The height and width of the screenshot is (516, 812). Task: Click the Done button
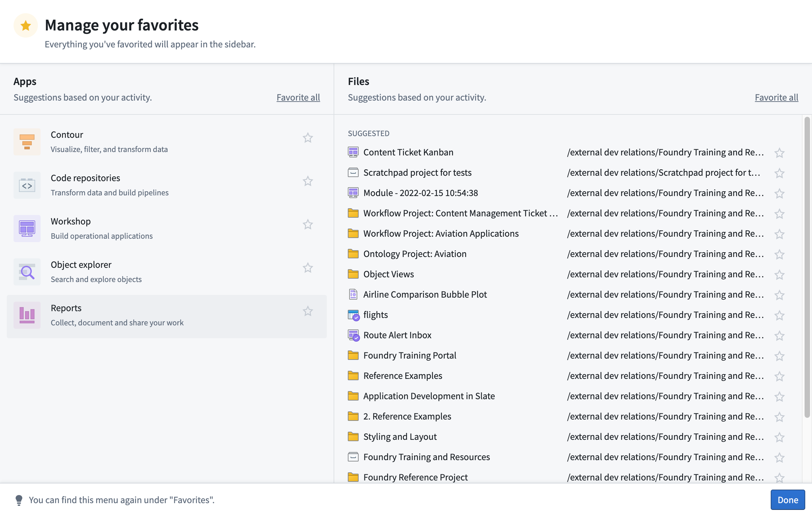click(788, 500)
